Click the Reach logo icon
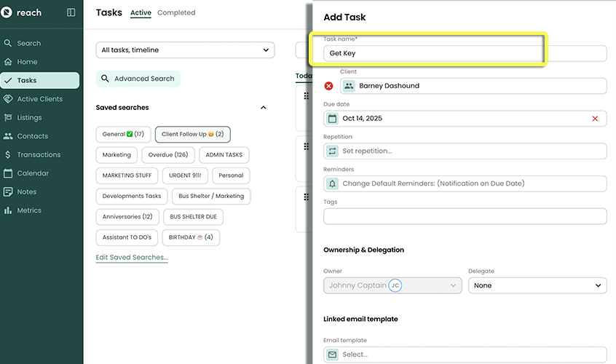This screenshot has width=616, height=364. coord(7,12)
